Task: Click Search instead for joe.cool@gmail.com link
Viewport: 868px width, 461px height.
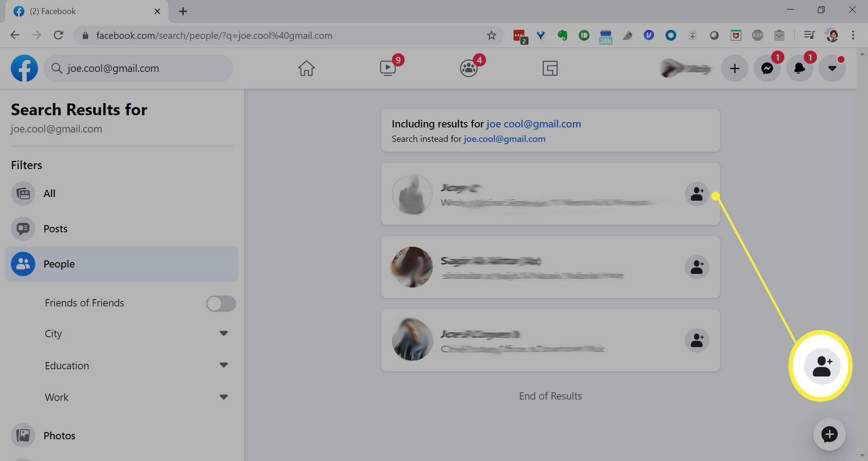Action: [x=505, y=139]
